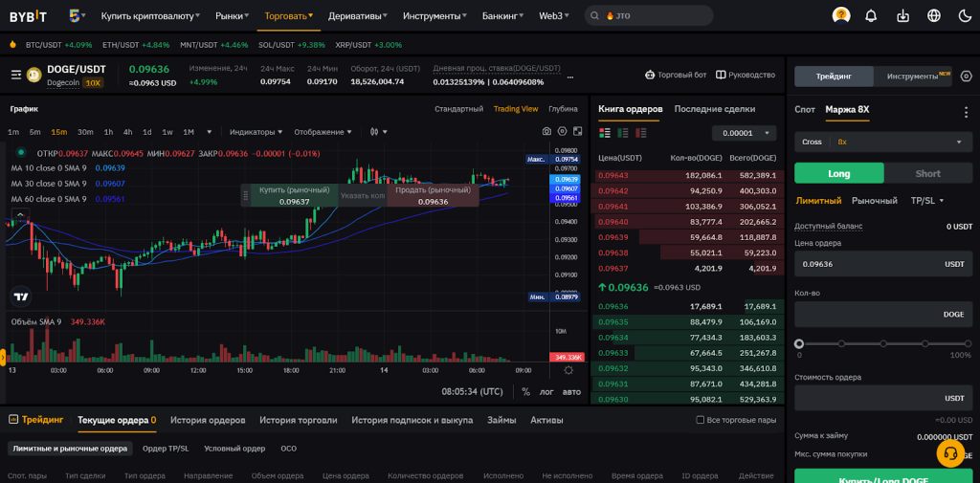
Task: Open trading panel settings hexagon icon
Action: click(966, 76)
